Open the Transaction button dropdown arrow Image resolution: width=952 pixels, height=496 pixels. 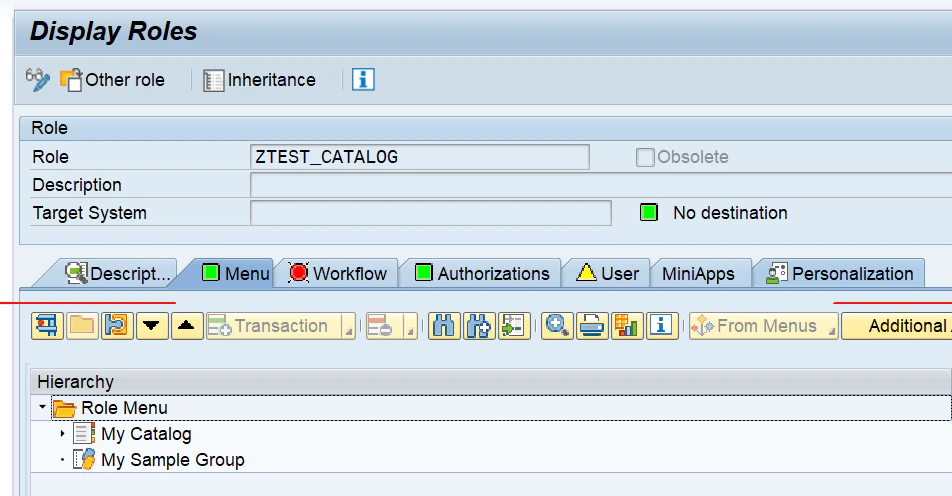(348, 326)
